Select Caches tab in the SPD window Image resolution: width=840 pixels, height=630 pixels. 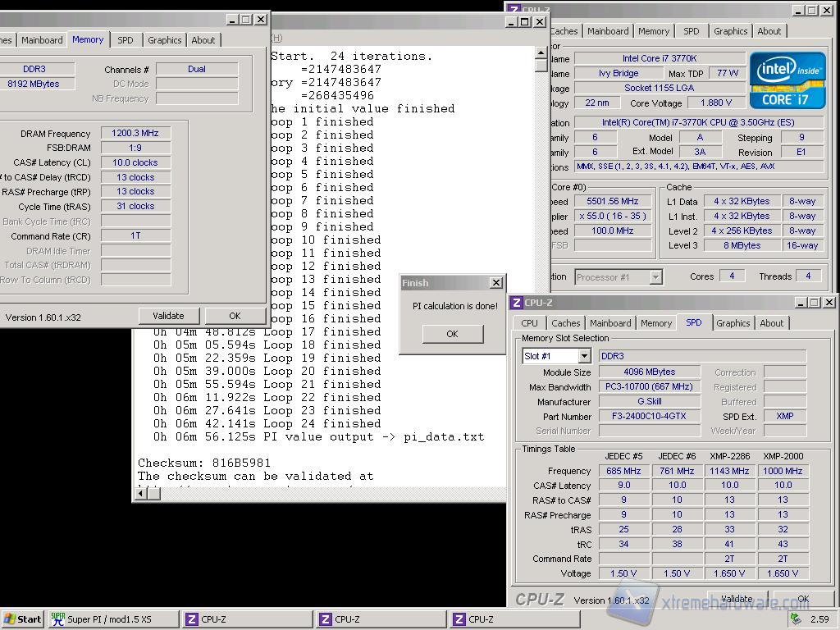coord(565,323)
